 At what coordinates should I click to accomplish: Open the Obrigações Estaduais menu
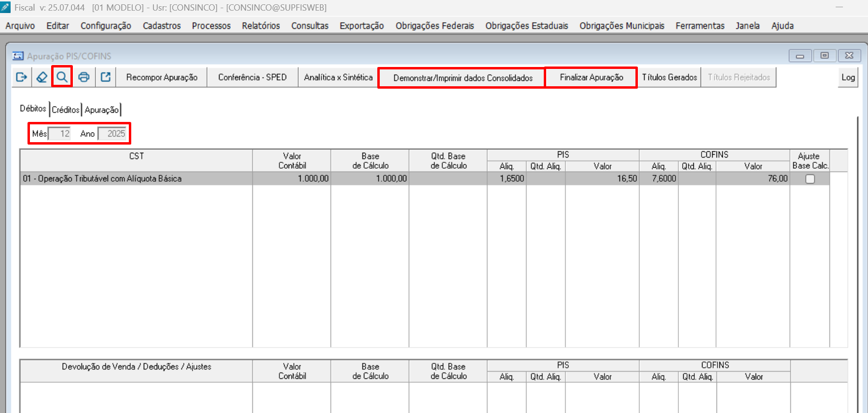[x=527, y=26]
